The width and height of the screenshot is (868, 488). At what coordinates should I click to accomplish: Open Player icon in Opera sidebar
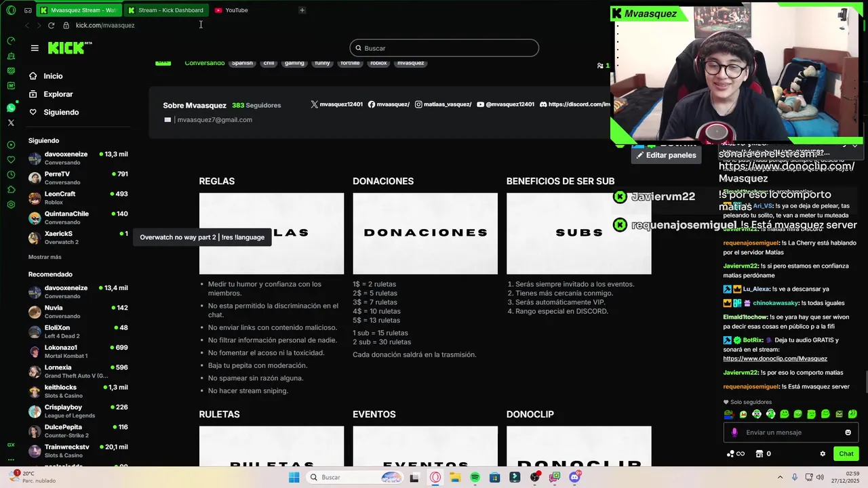pos(11,145)
